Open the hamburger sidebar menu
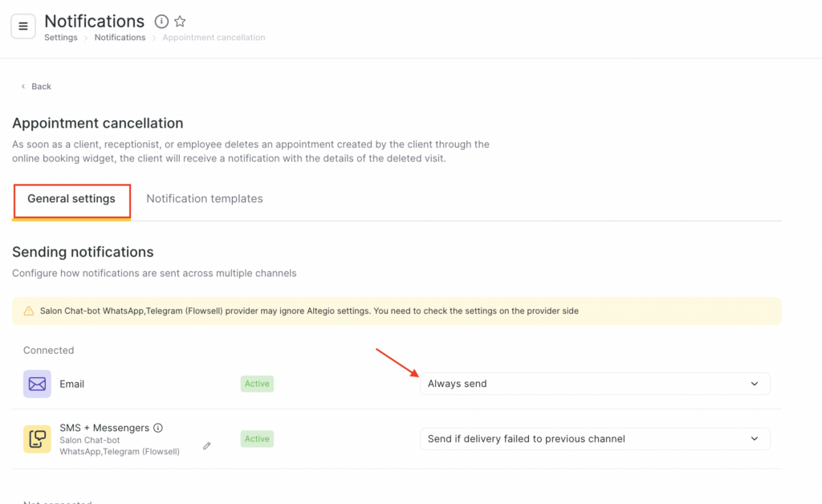Viewport: 822px width, 504px height. 22,26
